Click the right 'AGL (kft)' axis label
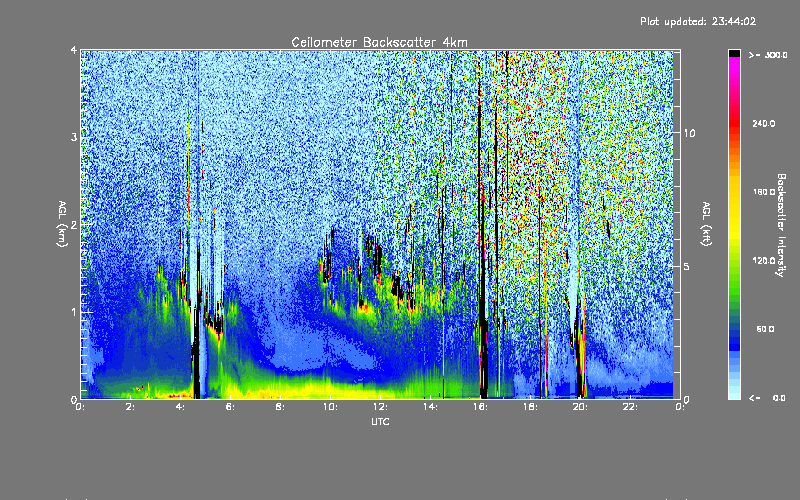 click(x=706, y=224)
